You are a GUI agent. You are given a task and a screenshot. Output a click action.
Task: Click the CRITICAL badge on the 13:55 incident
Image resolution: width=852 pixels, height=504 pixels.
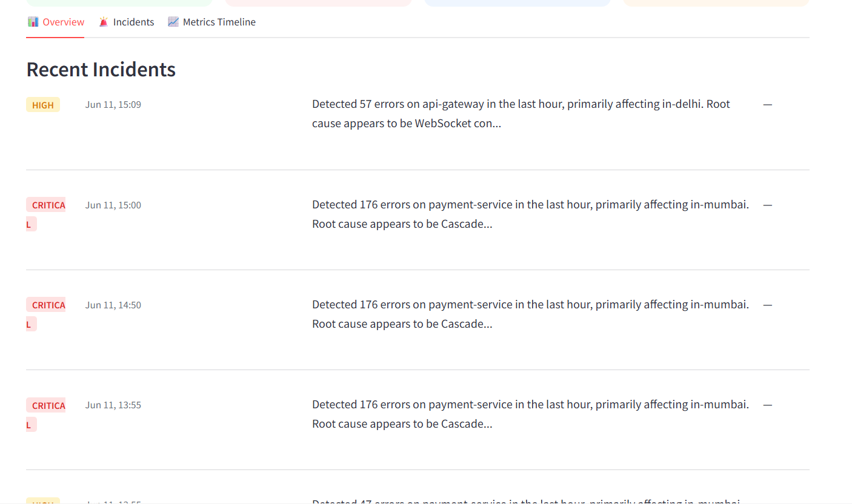pos(45,415)
